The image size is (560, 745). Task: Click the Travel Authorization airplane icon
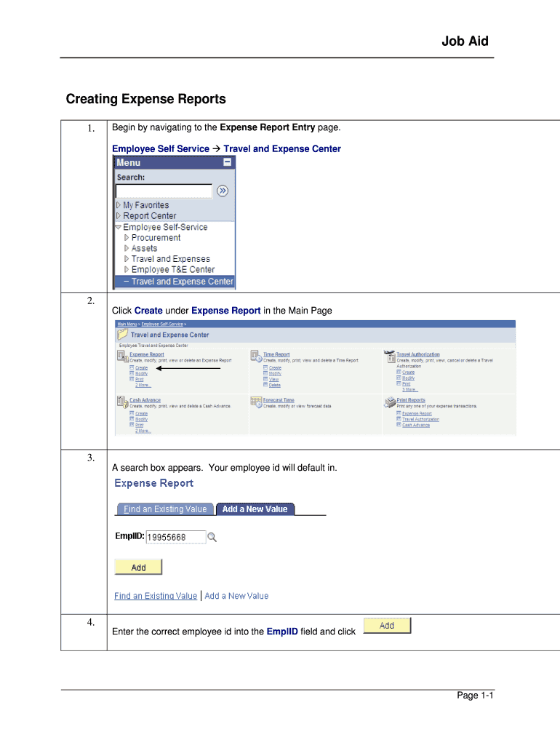389,356
